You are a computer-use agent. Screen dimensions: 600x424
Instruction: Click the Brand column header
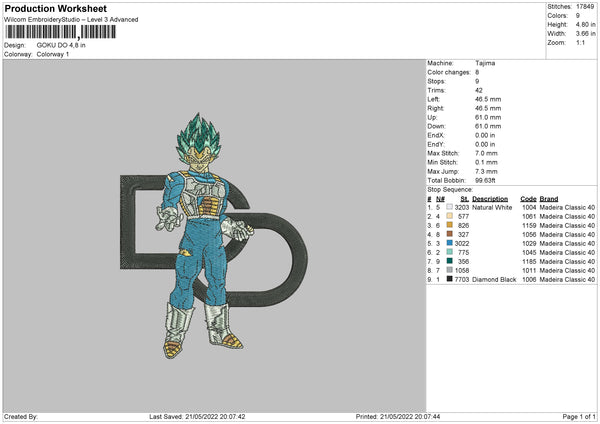coord(550,198)
